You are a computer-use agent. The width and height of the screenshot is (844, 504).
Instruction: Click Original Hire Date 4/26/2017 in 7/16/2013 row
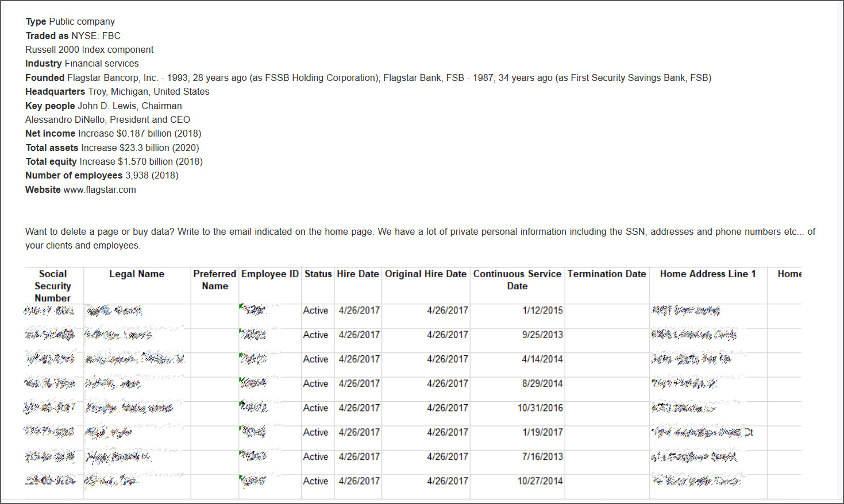click(x=448, y=457)
